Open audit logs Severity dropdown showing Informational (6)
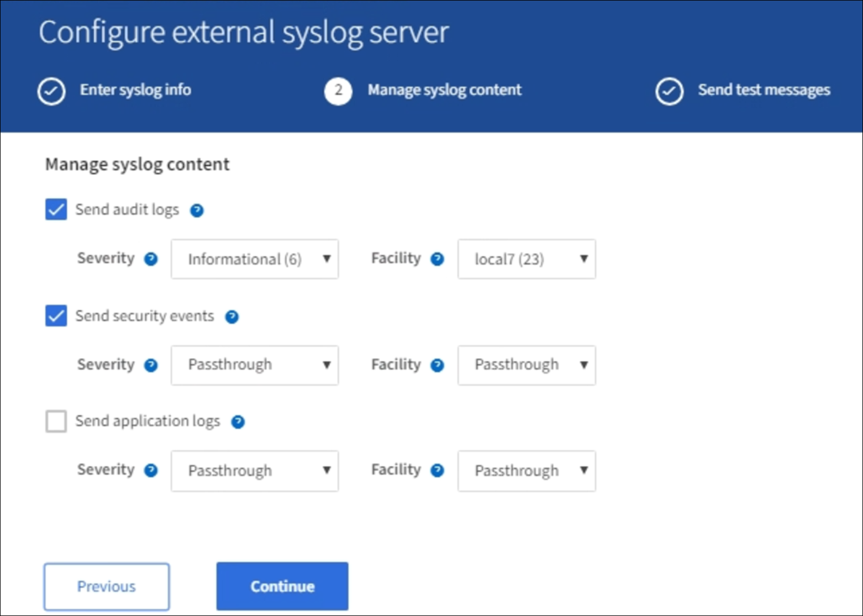Viewport: 863px width, 616px height. pyautogui.click(x=255, y=259)
